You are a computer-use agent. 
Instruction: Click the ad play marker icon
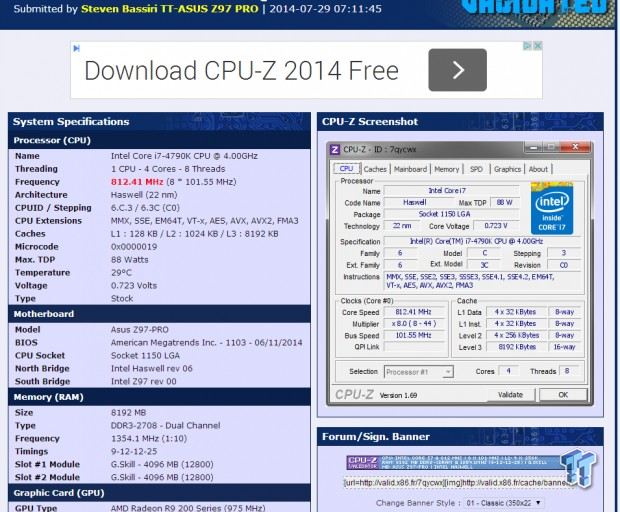(76, 48)
